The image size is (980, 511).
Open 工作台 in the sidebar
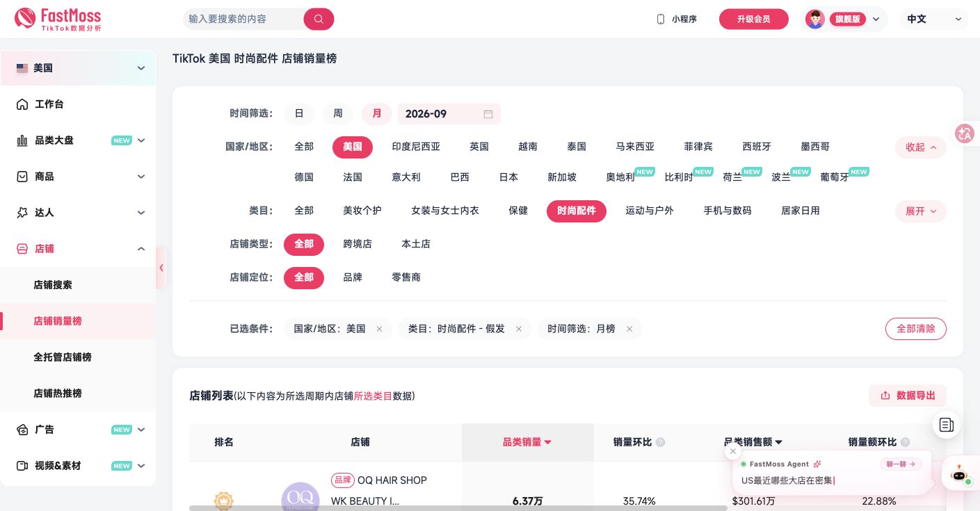tap(78, 104)
